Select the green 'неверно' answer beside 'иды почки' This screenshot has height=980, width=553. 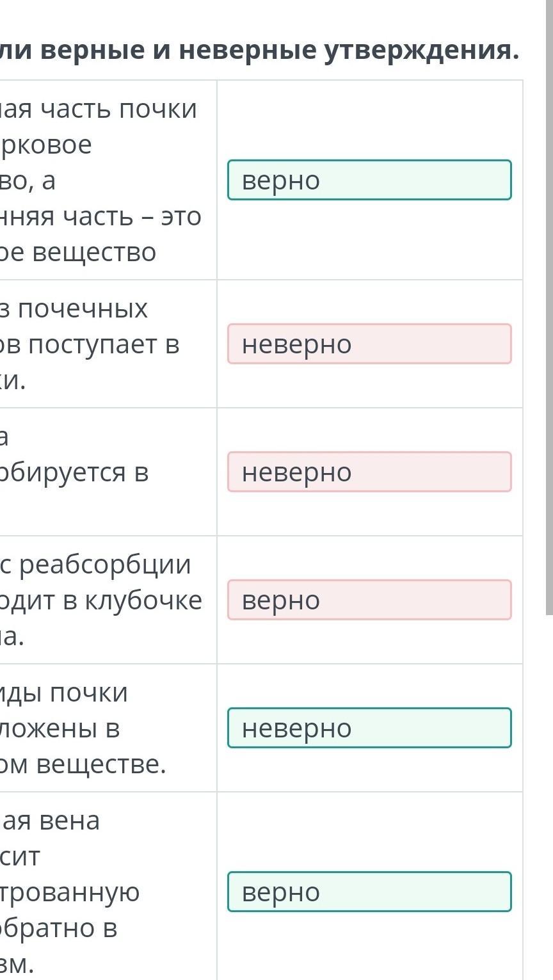coord(369,728)
